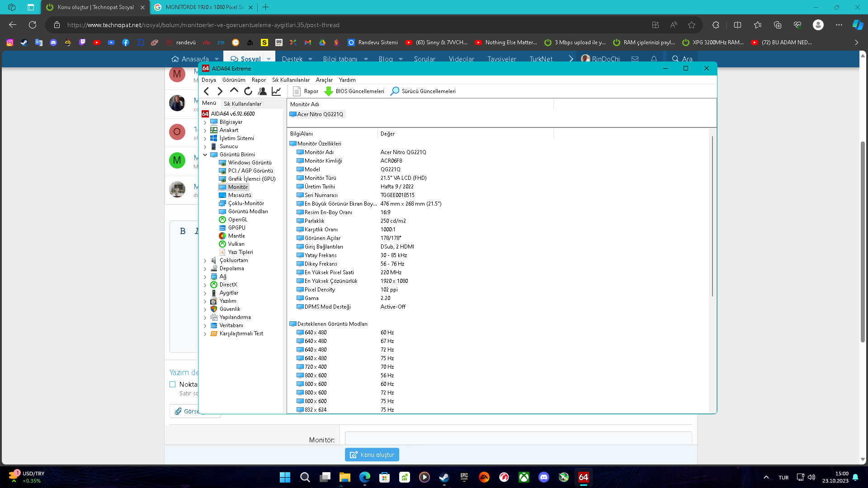Click Sürücü Güncellemeleri search icon
Screen dimensions: 868x488
(x=395, y=91)
